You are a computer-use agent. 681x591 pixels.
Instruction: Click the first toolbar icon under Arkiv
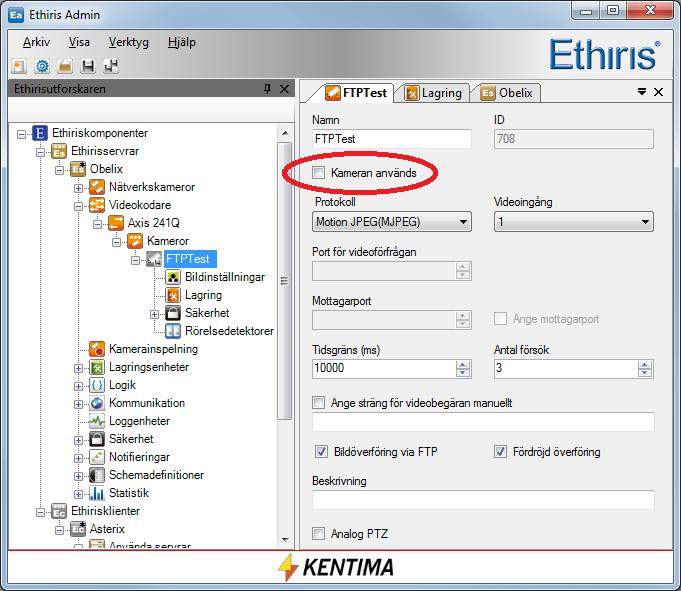19,66
